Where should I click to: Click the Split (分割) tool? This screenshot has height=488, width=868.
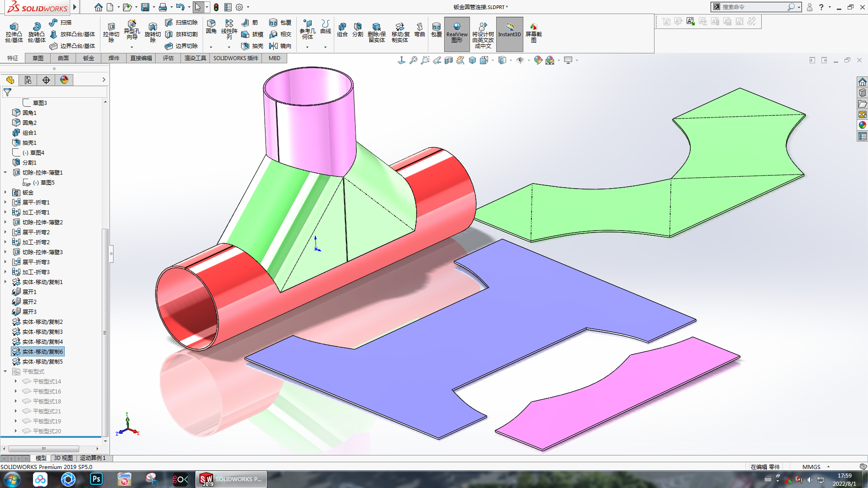click(357, 29)
